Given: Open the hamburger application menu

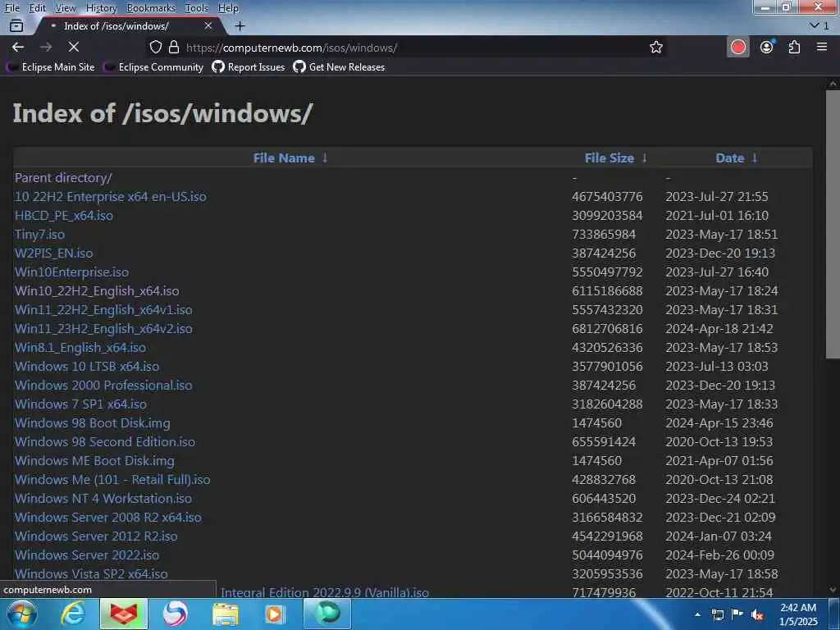Looking at the screenshot, I should pyautogui.click(x=822, y=47).
